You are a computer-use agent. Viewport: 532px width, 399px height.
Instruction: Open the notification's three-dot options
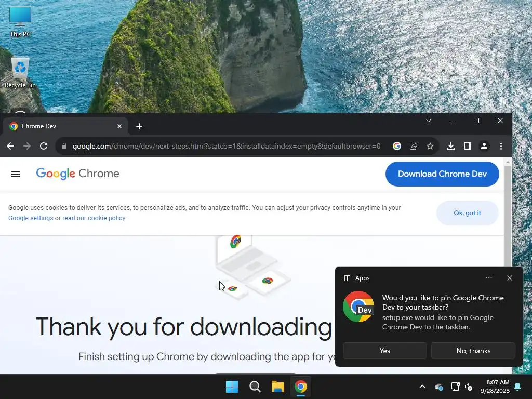coord(488,278)
